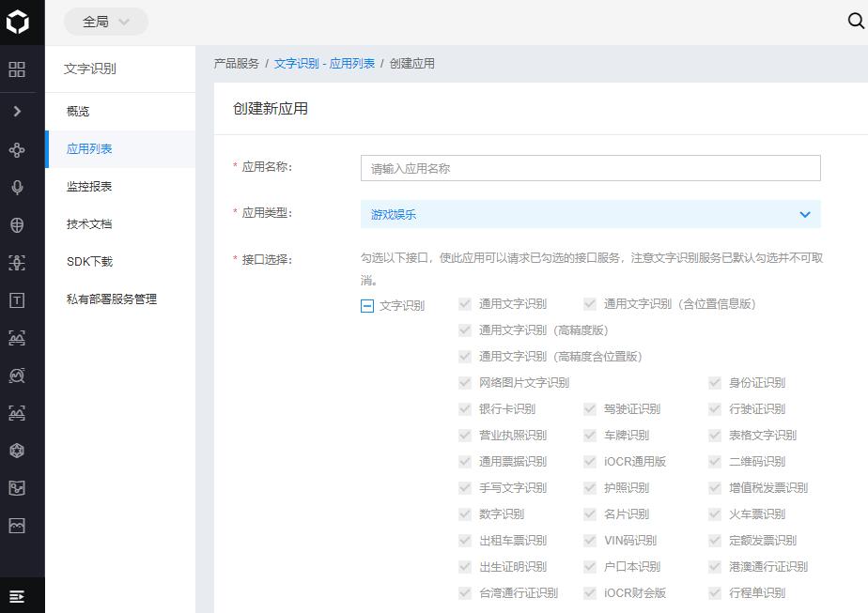Open the four-square dashboard grid icon

[x=17, y=69]
